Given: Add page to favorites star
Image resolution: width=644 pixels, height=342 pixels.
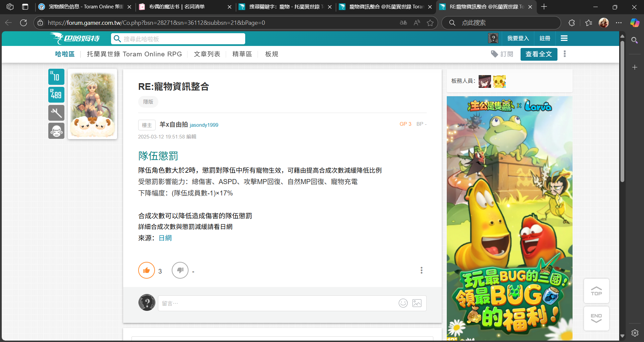Looking at the screenshot, I should (x=430, y=23).
